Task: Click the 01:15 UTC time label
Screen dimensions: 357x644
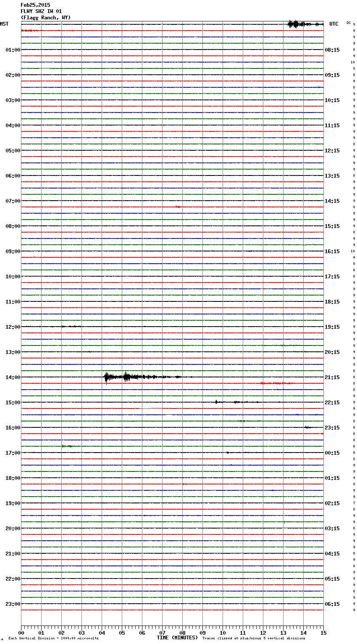Action: coord(332,478)
